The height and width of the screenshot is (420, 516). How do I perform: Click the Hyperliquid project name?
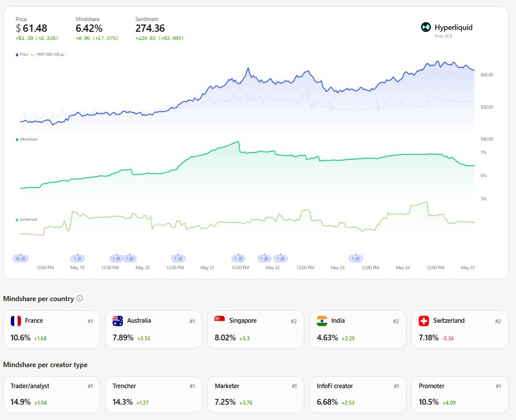pyautogui.click(x=453, y=27)
